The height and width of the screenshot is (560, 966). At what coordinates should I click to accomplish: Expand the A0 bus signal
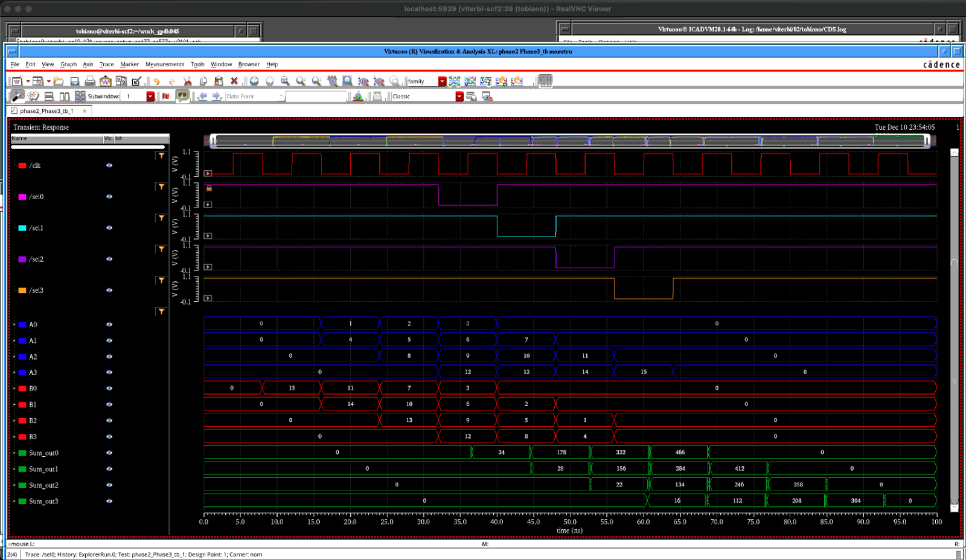[14, 325]
